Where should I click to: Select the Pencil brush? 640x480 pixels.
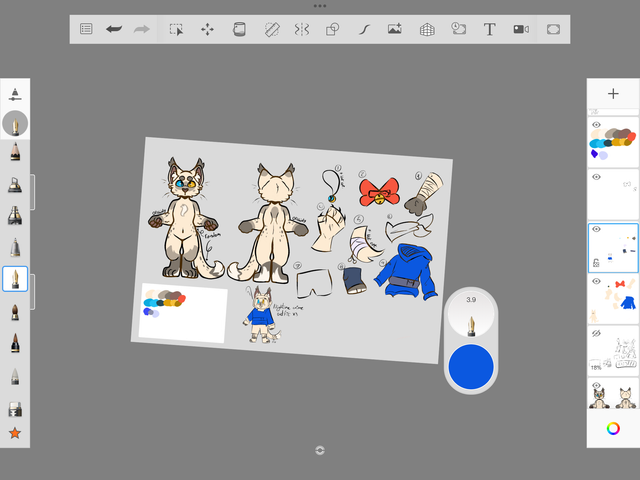15,151
